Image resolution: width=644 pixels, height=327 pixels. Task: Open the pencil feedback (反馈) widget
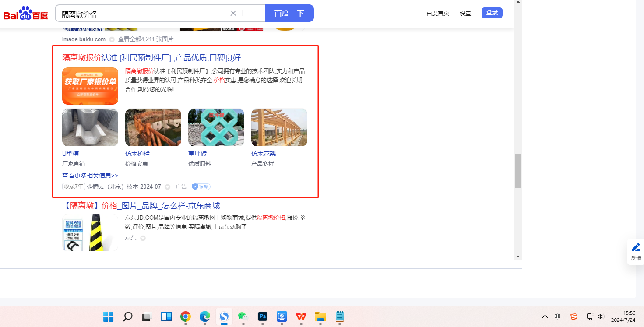pyautogui.click(x=636, y=251)
